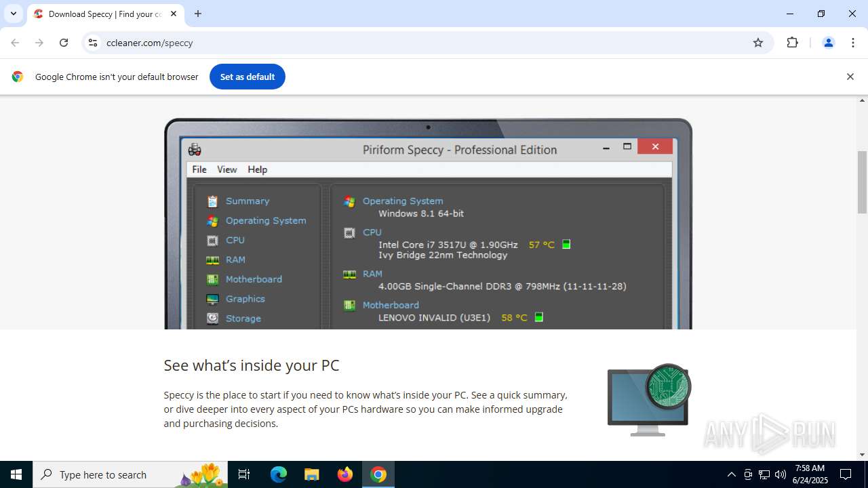Open the Chrome profile avatar
Image resolution: width=868 pixels, height=488 pixels.
point(828,43)
